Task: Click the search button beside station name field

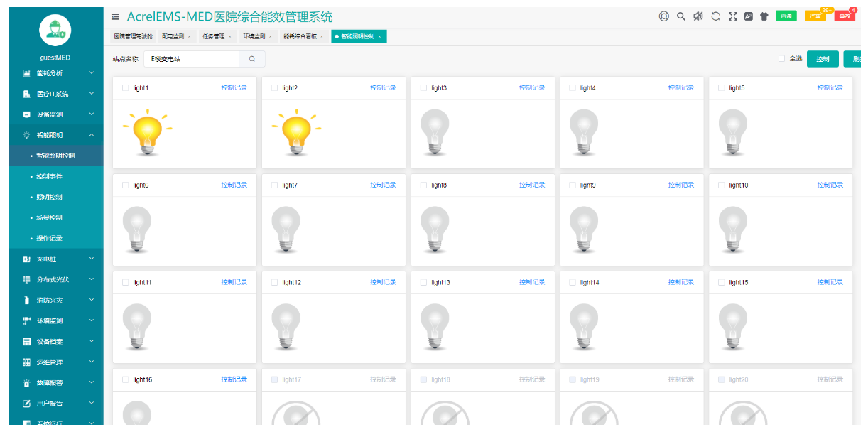Action: (x=251, y=59)
